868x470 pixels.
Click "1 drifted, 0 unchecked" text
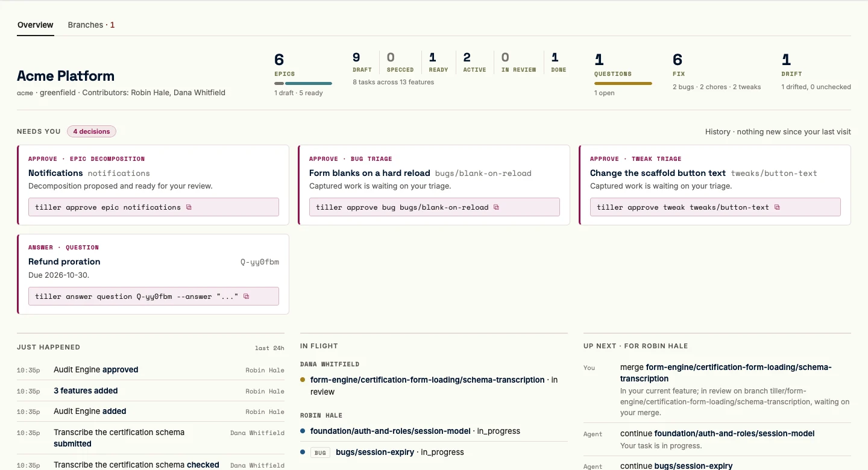pos(816,87)
